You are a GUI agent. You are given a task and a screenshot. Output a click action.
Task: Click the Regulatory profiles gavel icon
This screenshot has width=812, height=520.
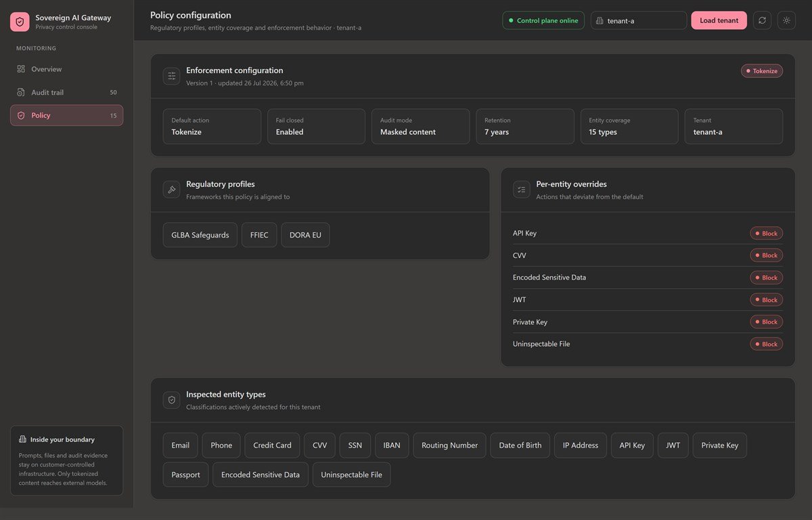(171, 190)
